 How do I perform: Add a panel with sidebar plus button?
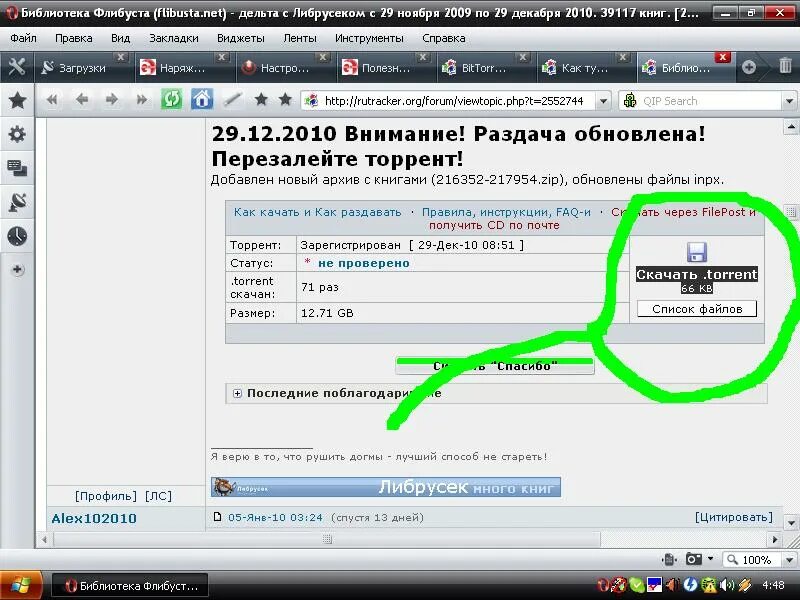[x=17, y=269]
